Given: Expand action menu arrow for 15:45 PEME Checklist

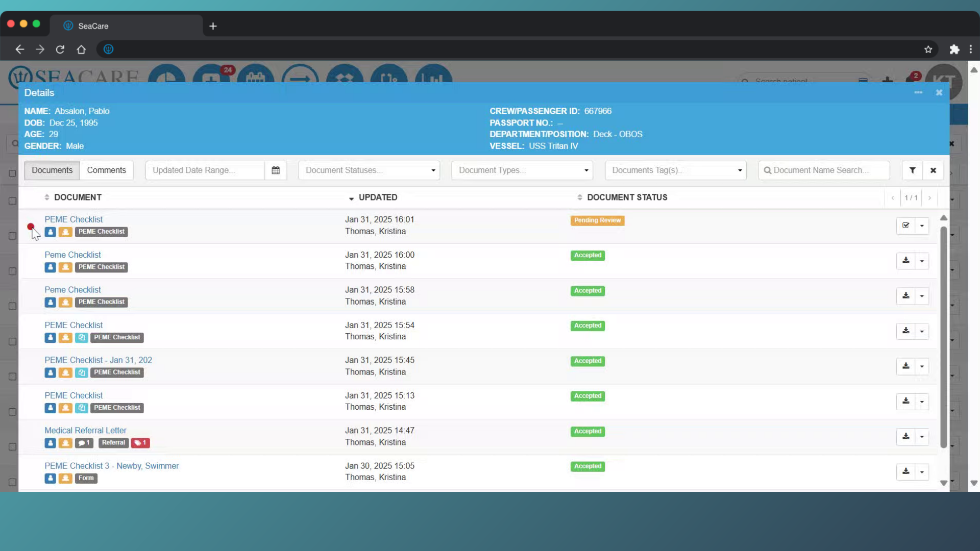Looking at the screenshot, I should [922, 366].
